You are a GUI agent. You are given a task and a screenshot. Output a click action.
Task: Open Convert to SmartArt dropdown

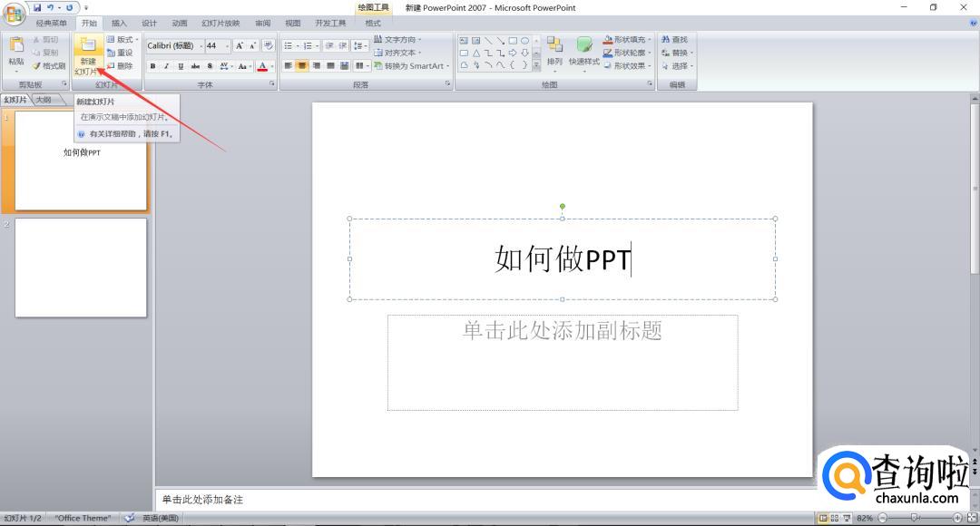point(412,65)
